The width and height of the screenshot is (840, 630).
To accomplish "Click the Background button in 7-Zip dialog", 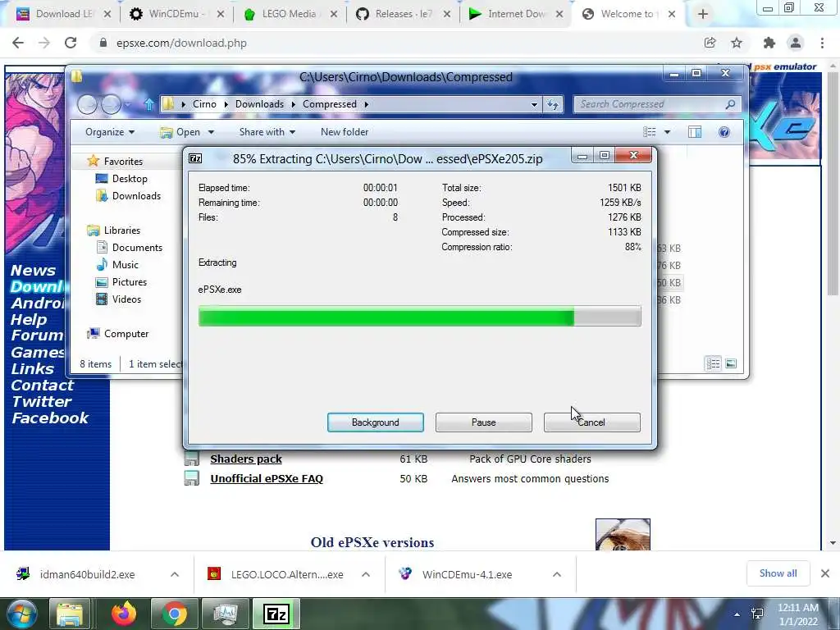I will pyautogui.click(x=375, y=422).
